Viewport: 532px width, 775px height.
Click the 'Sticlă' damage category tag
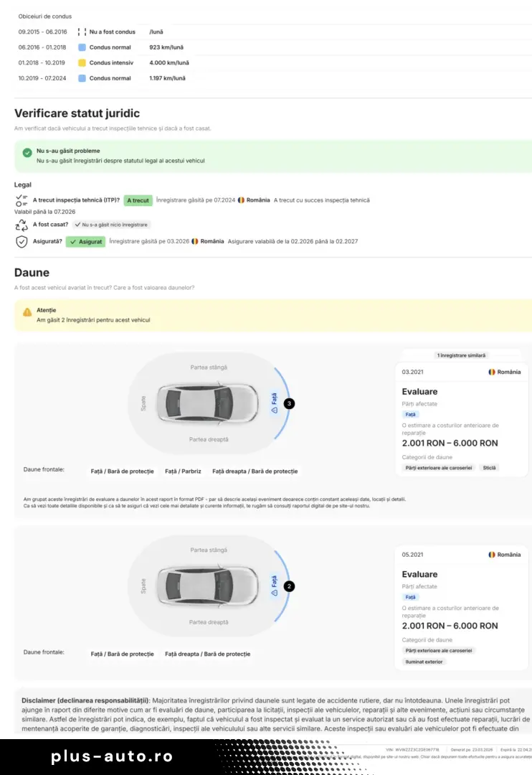click(489, 468)
